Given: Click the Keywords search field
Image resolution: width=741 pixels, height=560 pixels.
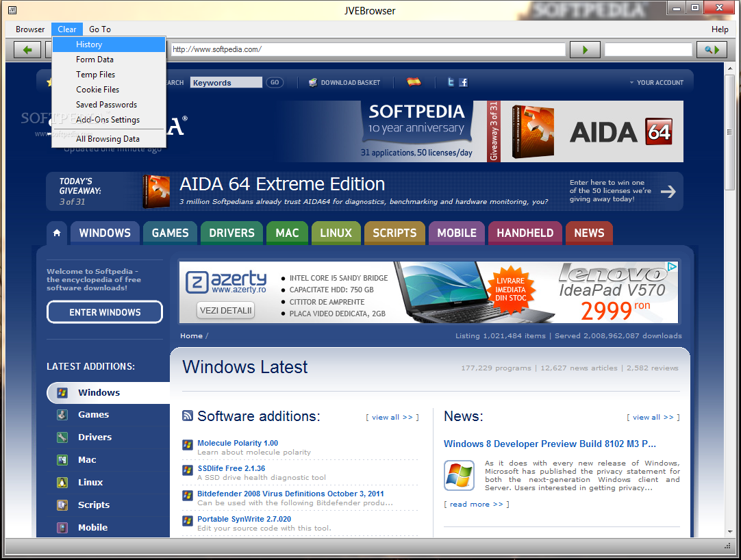Looking at the screenshot, I should pyautogui.click(x=227, y=83).
